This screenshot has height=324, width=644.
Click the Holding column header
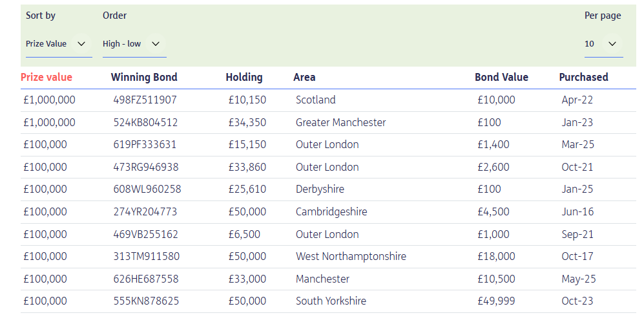tap(244, 77)
